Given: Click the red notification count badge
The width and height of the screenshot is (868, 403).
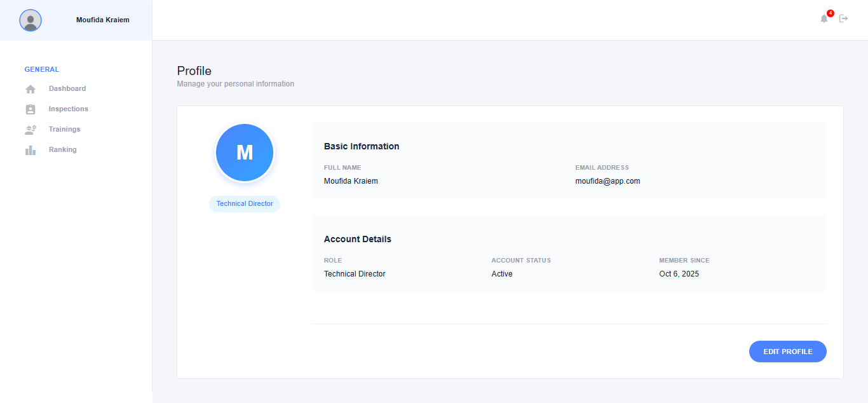Looking at the screenshot, I should 830,13.
